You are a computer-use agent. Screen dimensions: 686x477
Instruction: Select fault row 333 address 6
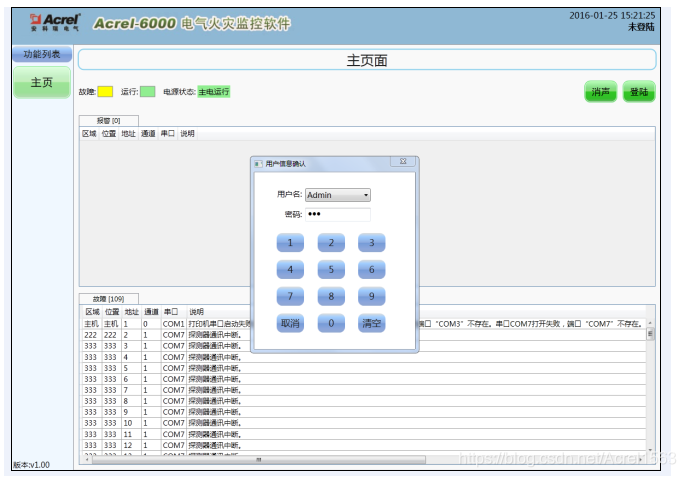coord(364,379)
